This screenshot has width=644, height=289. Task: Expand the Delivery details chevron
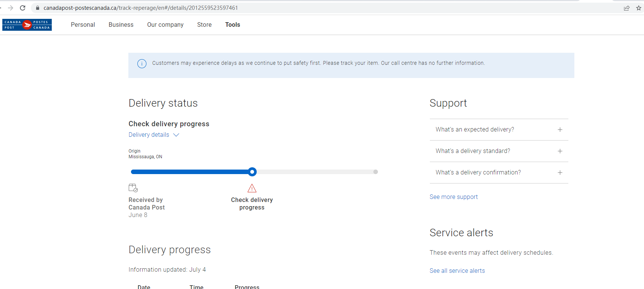(x=176, y=135)
